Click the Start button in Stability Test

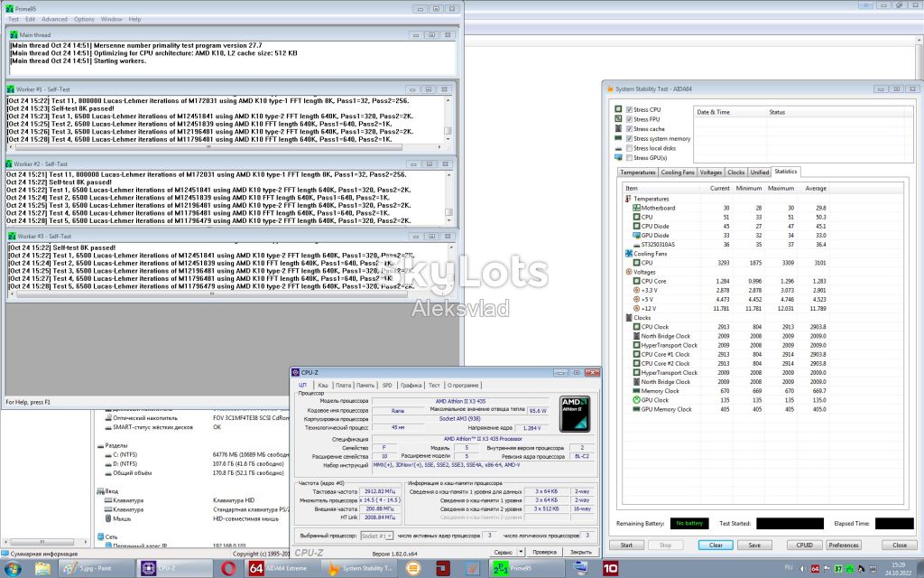pyautogui.click(x=626, y=545)
